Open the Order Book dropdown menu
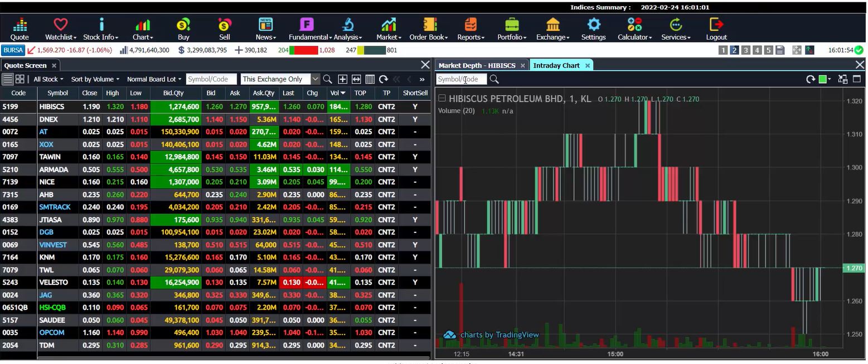Image resolution: width=868 pixels, height=364 pixels. (429, 29)
